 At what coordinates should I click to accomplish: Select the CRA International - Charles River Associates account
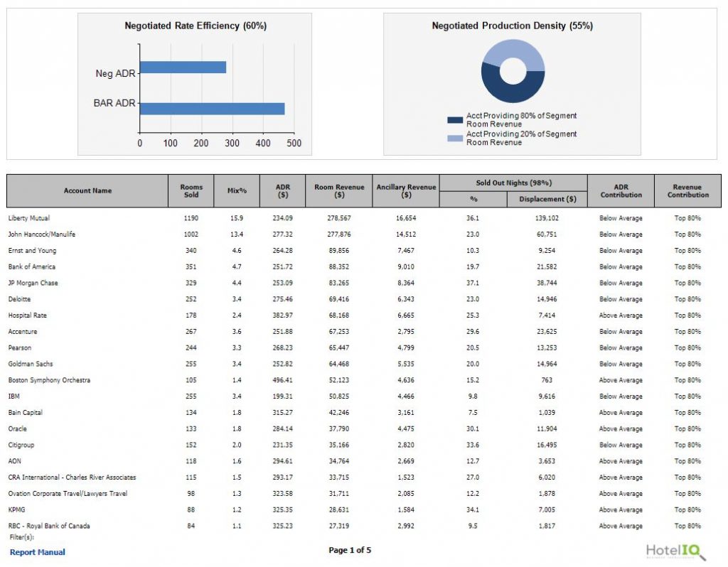click(x=72, y=477)
